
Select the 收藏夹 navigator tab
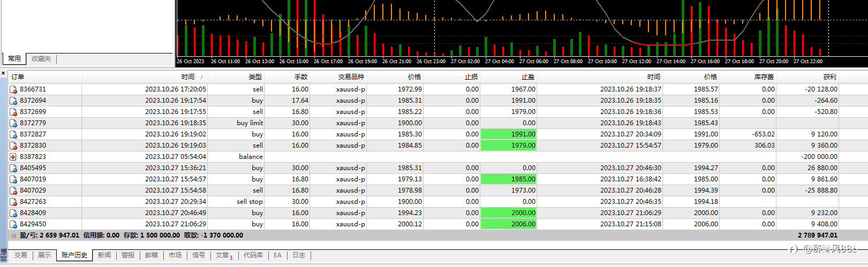41,59
